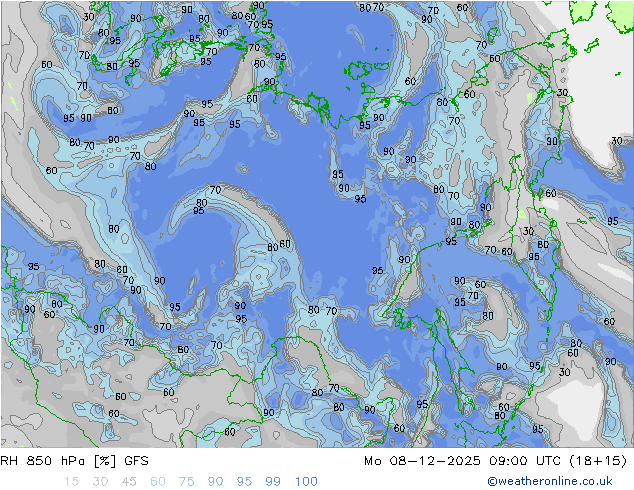
Task: Click legend value 75
Action: click(x=186, y=482)
